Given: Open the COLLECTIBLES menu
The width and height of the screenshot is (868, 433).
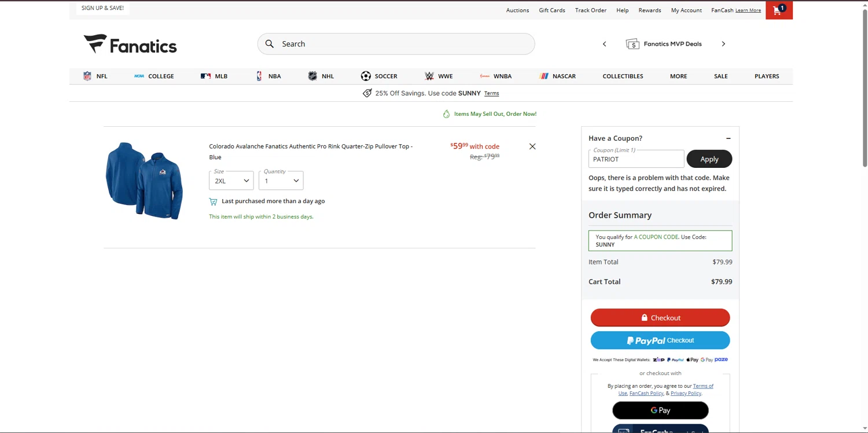Looking at the screenshot, I should point(623,76).
